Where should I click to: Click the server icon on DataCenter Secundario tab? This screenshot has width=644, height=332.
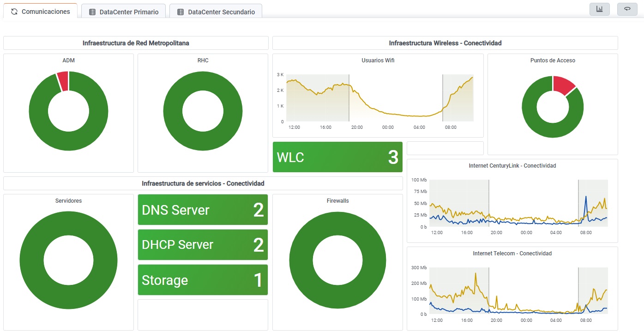tap(181, 12)
